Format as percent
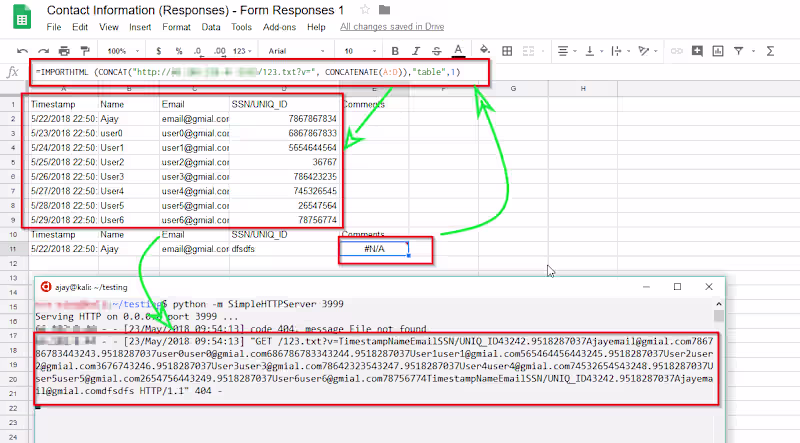Viewport: 800px width, 443px height. coord(179,51)
